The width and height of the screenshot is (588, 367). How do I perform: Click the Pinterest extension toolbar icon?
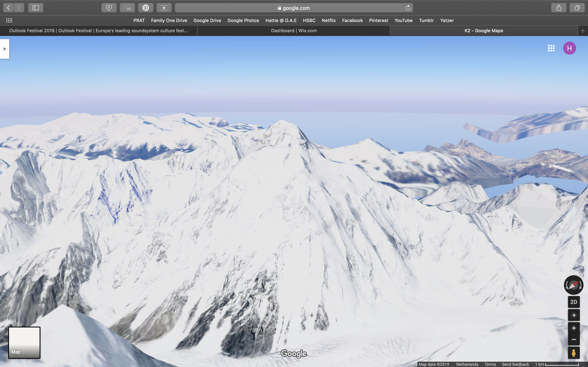[x=146, y=8]
